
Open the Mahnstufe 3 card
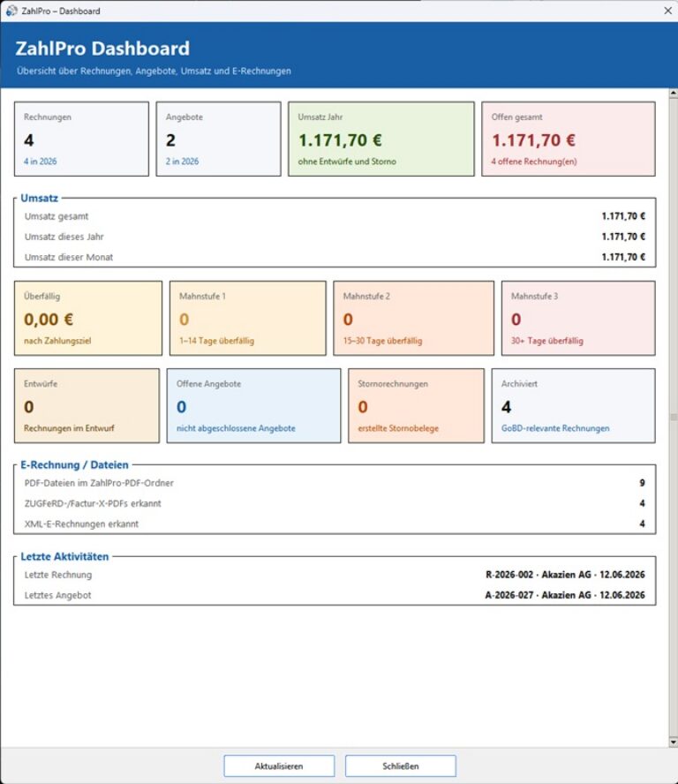[x=578, y=318]
